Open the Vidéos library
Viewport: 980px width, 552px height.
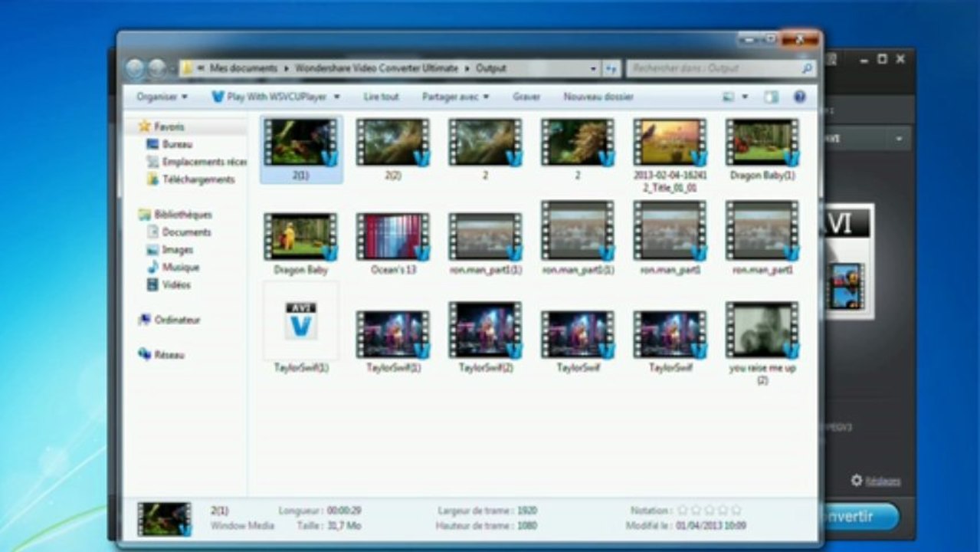pyautogui.click(x=176, y=285)
